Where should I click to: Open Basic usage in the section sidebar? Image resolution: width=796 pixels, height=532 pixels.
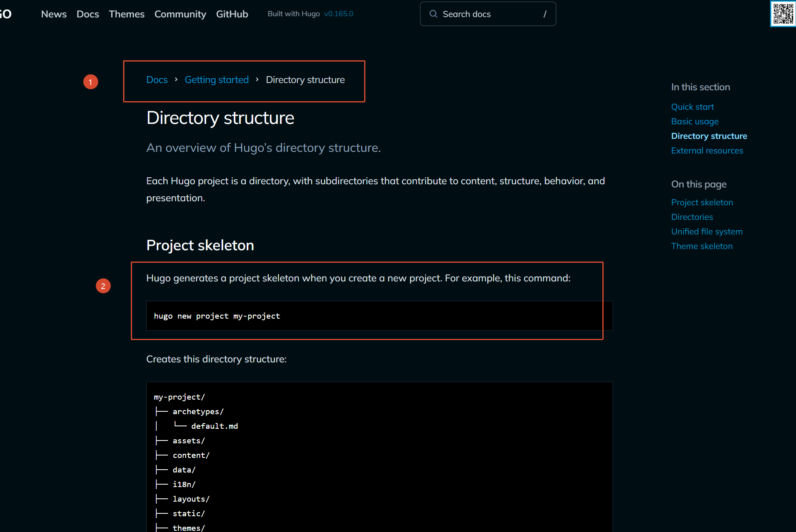(x=695, y=121)
